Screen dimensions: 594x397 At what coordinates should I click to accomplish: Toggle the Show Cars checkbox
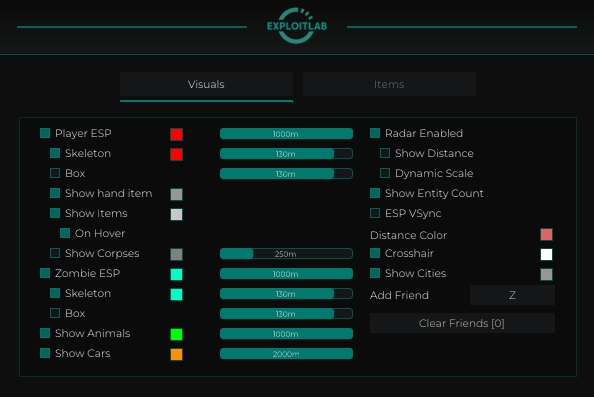pos(45,353)
